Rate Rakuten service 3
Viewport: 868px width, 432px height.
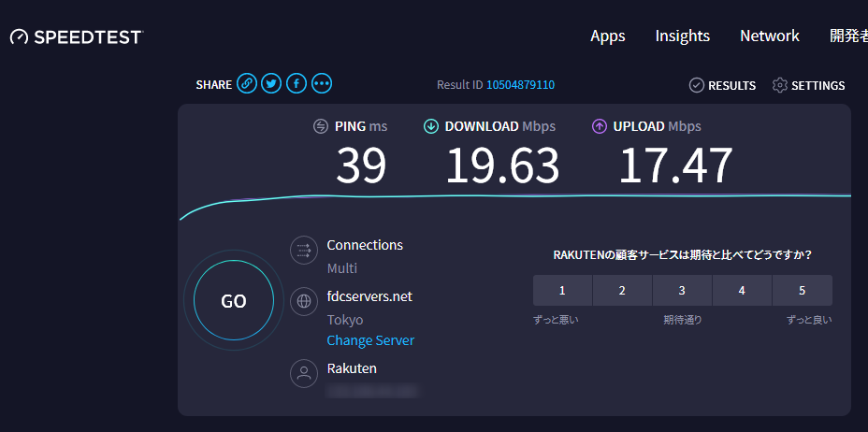pyautogui.click(x=682, y=291)
